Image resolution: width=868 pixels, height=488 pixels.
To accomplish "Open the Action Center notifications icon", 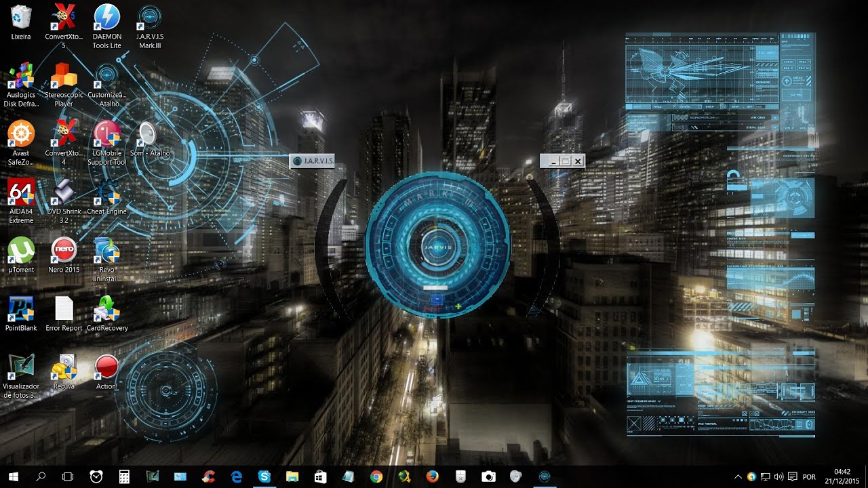I will click(793, 476).
